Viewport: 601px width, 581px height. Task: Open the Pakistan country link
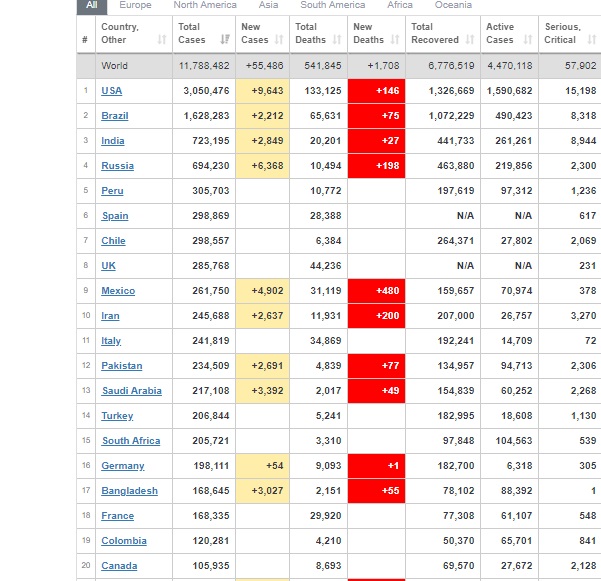point(122,366)
